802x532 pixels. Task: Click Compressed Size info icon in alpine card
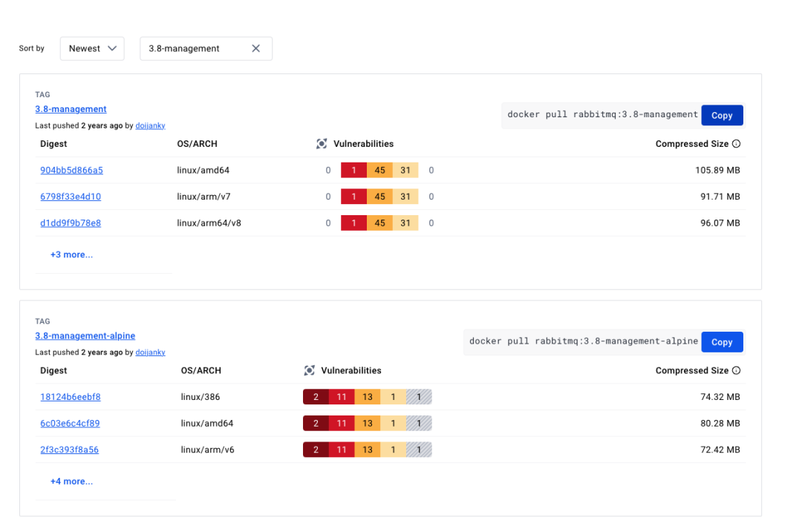(736, 370)
